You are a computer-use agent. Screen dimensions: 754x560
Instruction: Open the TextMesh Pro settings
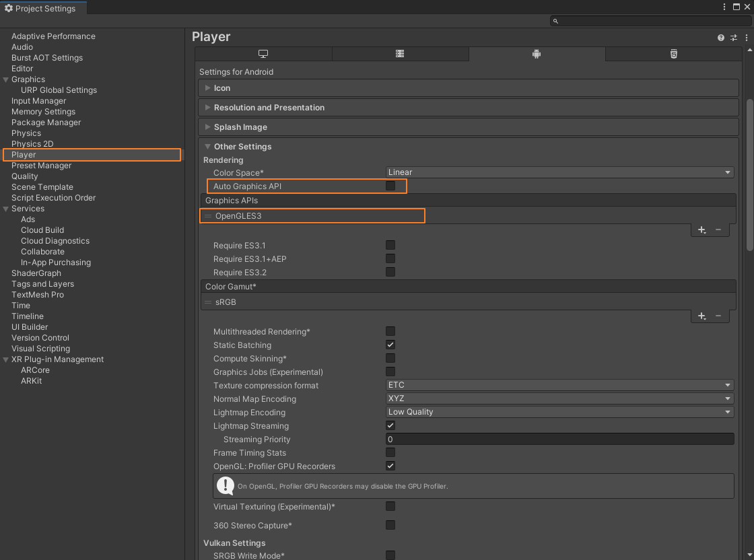[38, 295]
